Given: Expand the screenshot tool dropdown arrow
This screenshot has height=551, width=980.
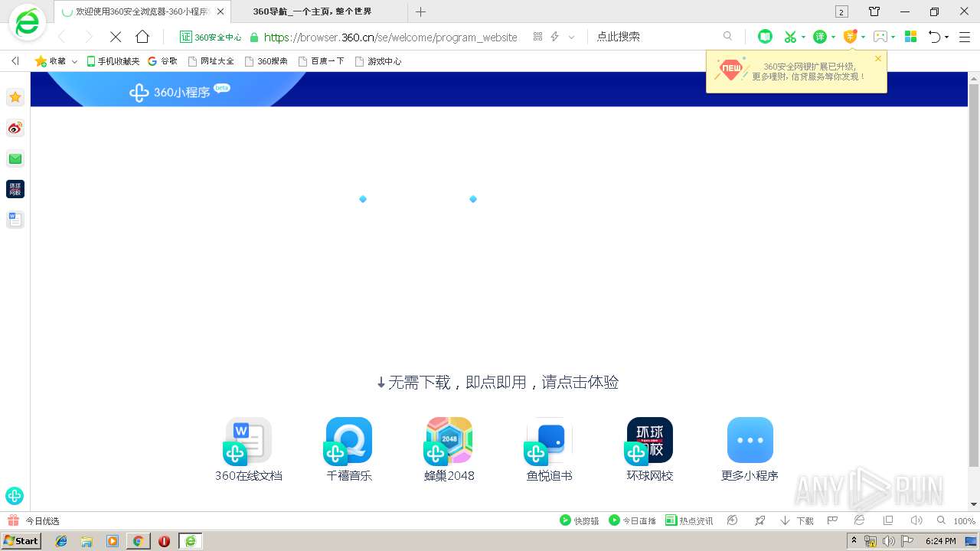Looking at the screenshot, I should [803, 37].
